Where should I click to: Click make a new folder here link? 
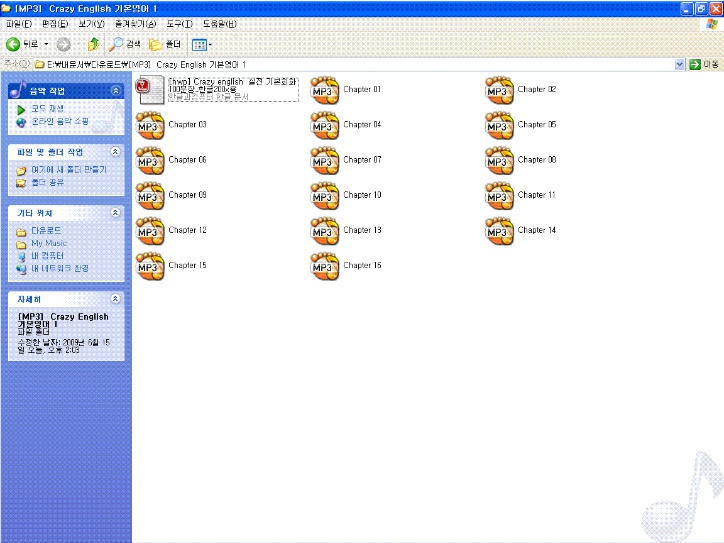coord(69,169)
